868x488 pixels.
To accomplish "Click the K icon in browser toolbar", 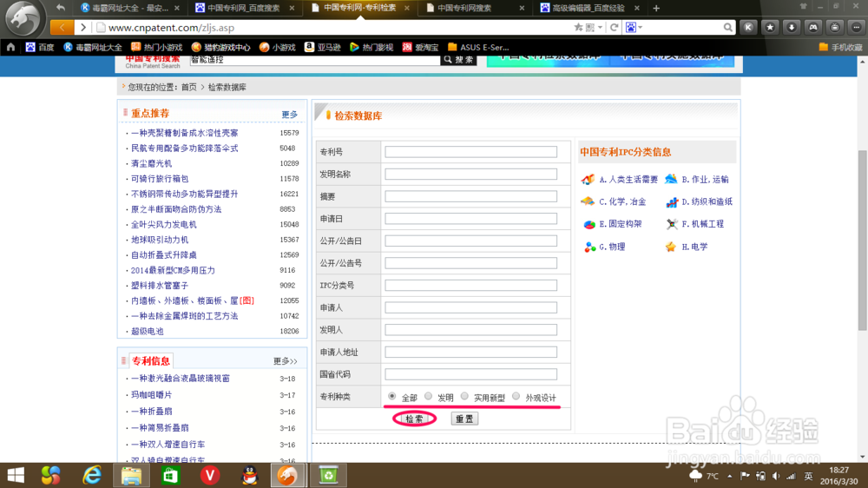I will tap(748, 27).
